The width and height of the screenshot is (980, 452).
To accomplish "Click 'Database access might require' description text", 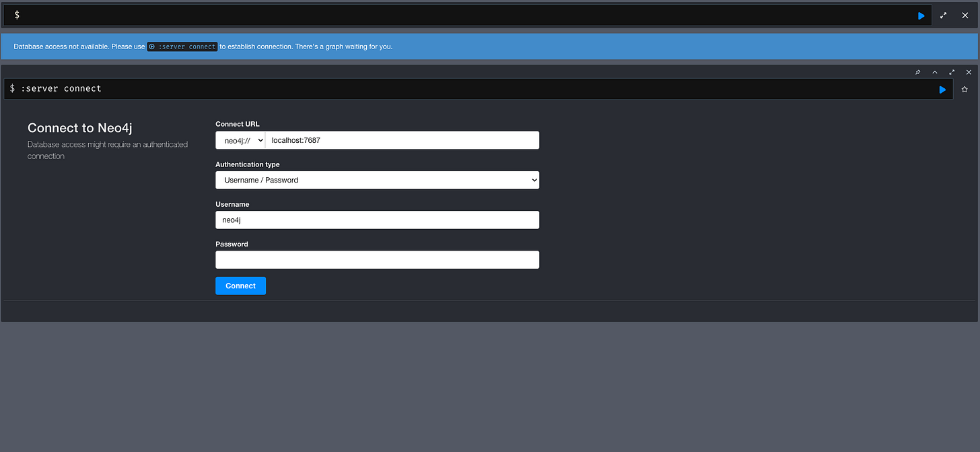I will click(108, 150).
